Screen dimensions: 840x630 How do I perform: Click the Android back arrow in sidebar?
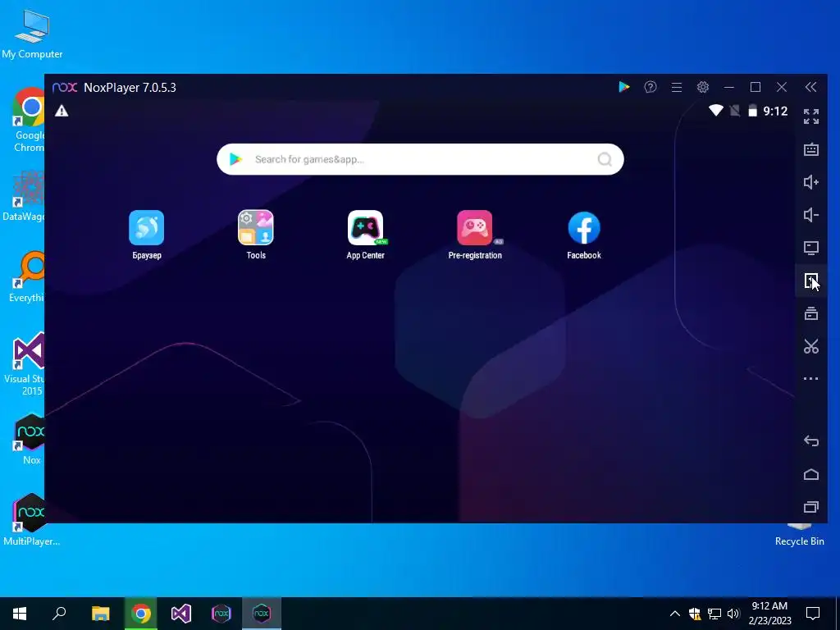coord(811,441)
